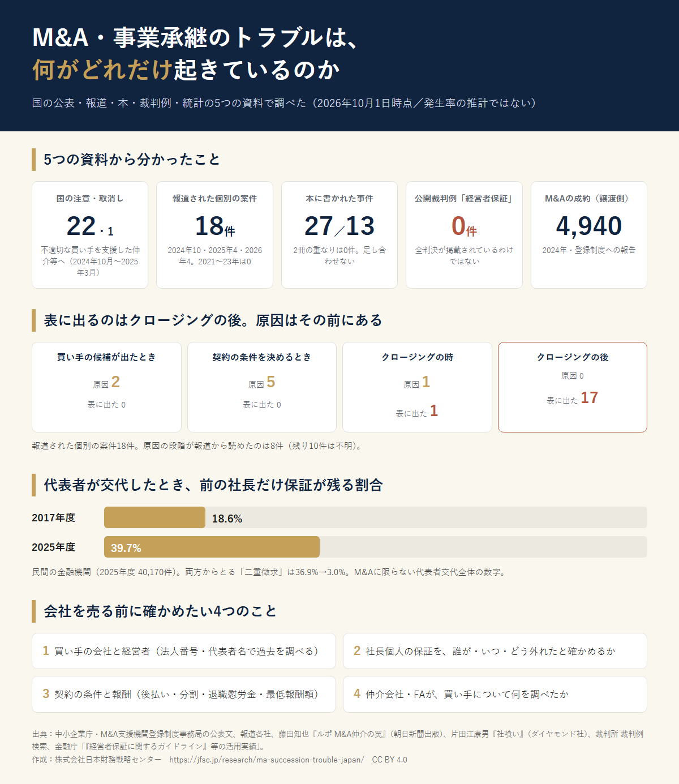The height and width of the screenshot is (784, 679).
Task: Select the "報道された個別の案件" card
Action: [214, 235]
